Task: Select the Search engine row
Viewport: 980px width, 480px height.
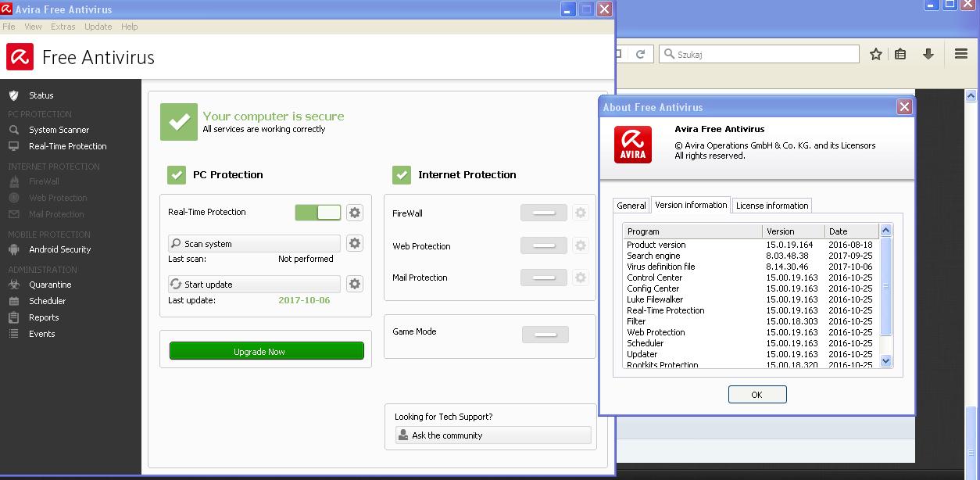Action: [751, 256]
